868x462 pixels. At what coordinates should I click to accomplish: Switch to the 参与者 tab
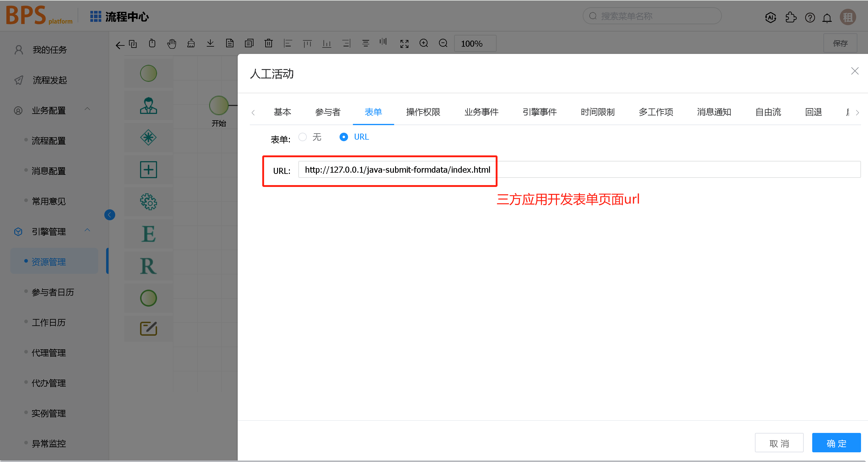point(327,112)
